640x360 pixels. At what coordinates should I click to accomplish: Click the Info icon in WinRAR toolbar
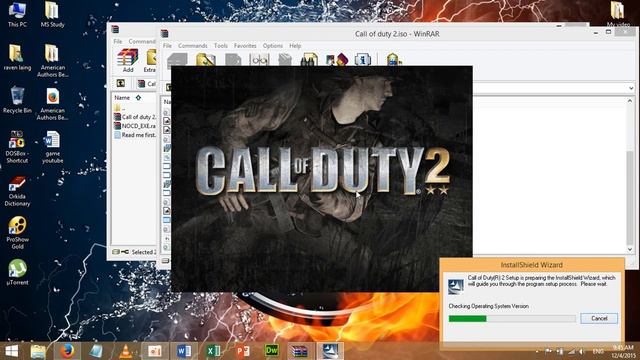point(363,60)
